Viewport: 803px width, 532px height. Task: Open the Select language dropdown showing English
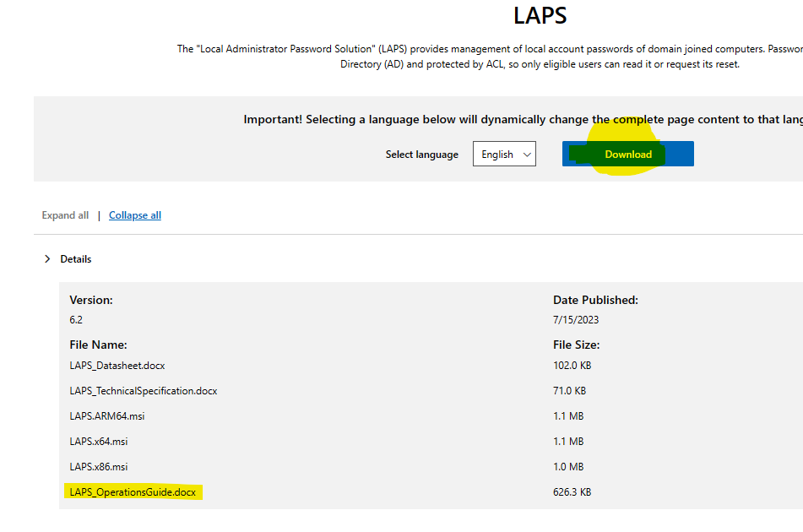pos(504,155)
